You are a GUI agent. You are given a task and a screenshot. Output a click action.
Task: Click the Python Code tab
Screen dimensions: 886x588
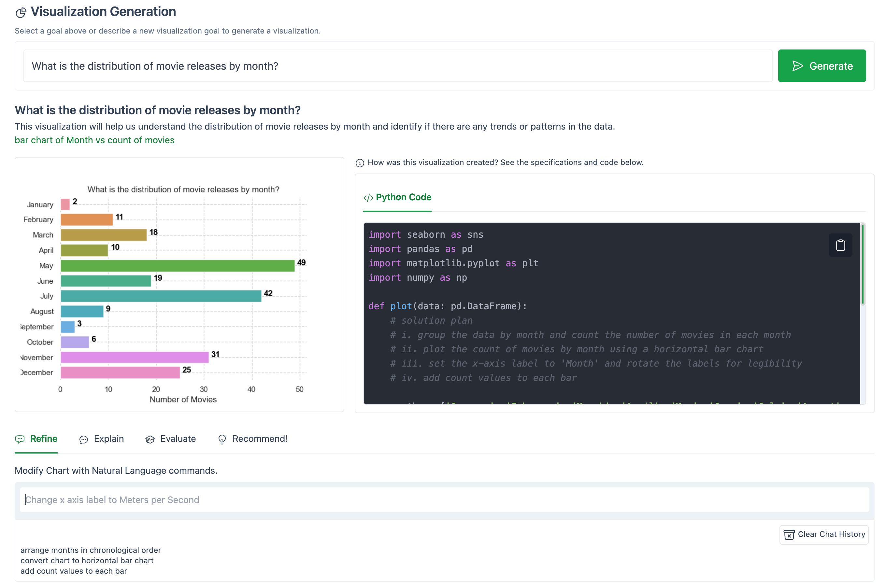[403, 197]
